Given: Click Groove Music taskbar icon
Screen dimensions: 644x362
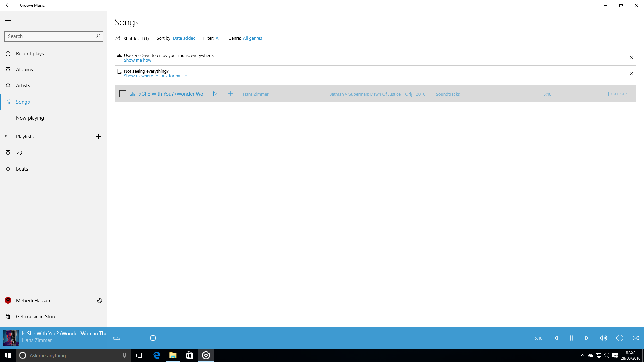Looking at the screenshot, I should (206, 355).
